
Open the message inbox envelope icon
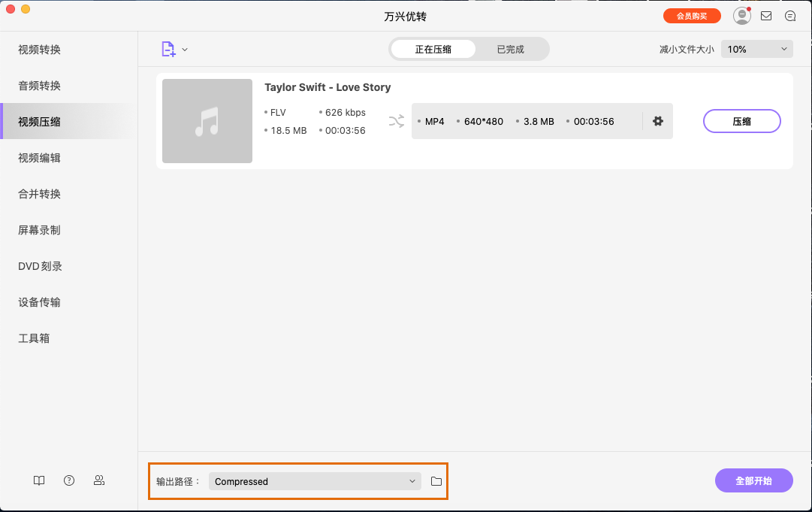tap(766, 15)
